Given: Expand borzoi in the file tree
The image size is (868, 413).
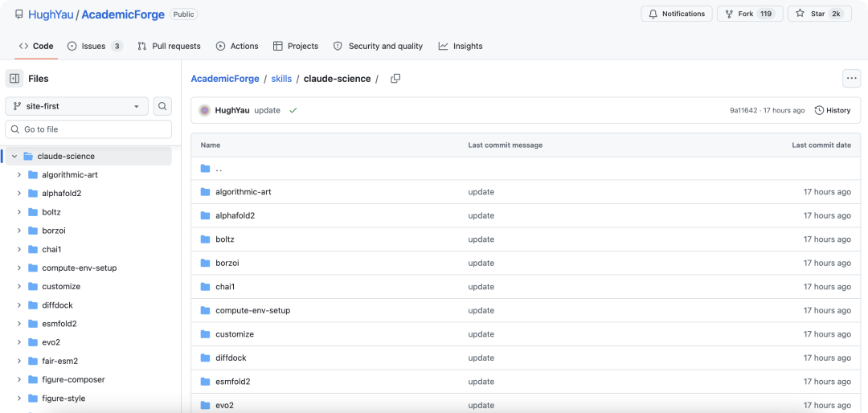Looking at the screenshot, I should pos(18,231).
